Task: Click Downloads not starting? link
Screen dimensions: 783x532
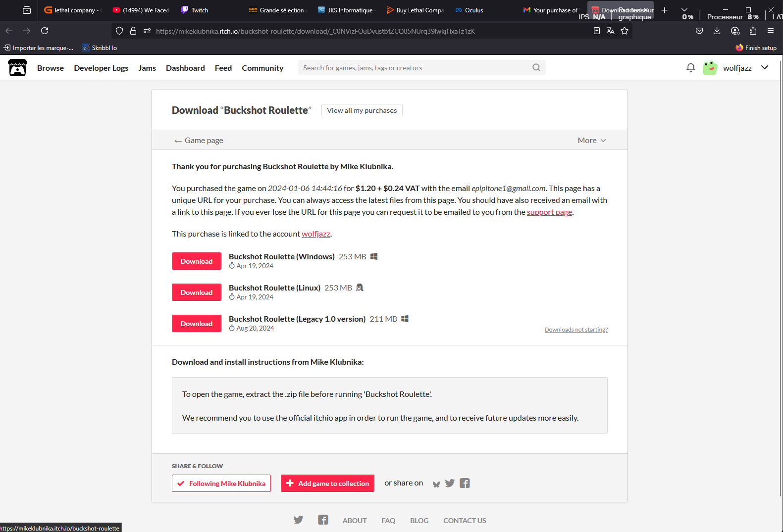Action: click(576, 330)
